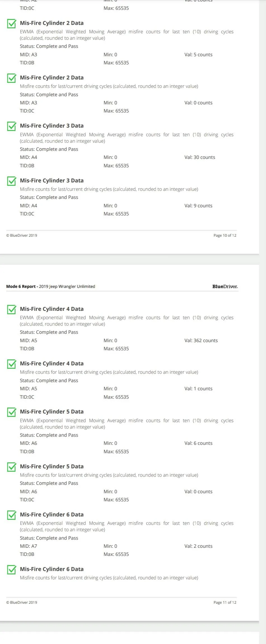Image resolution: width=266 pixels, height=644 pixels.
Task: Click the check icon for Cylinder 6 last/current misfire entry
Action: point(11,570)
